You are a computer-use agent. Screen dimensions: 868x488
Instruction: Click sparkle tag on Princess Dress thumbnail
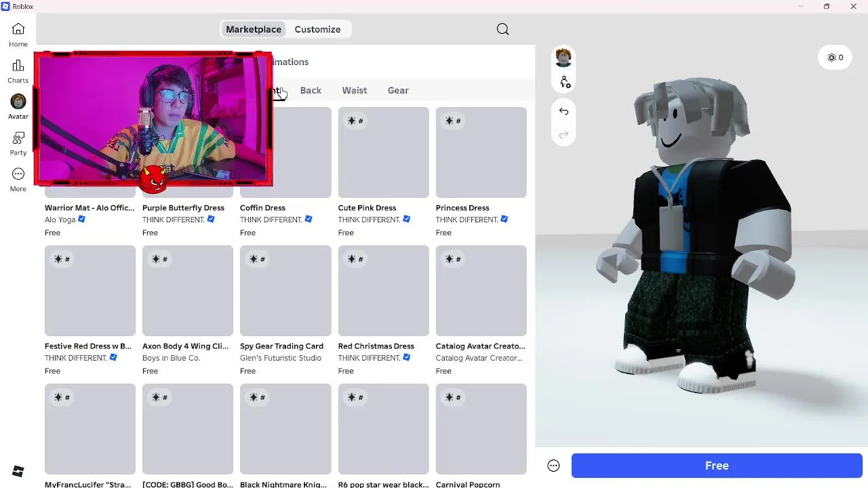coord(453,121)
